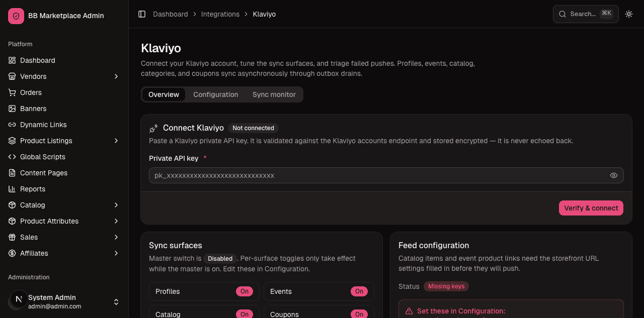The image size is (644, 318).
Task: Focus the Private API key input field
Action: click(386, 175)
